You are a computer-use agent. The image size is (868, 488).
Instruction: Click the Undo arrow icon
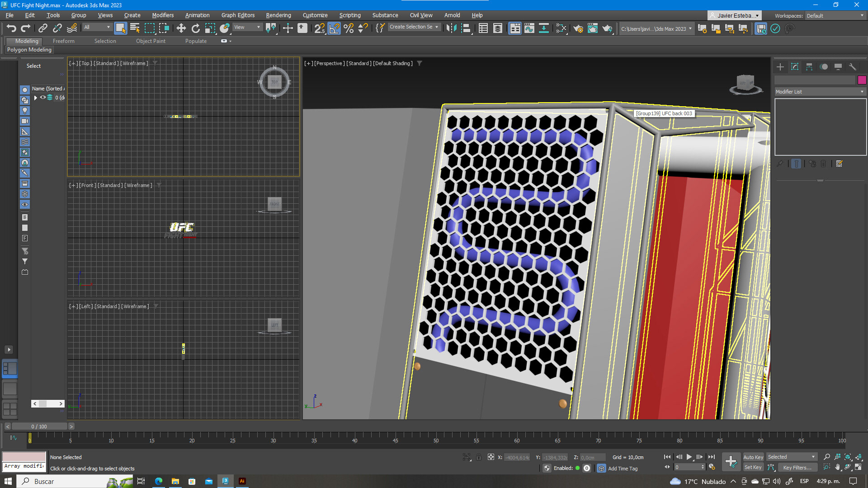[x=11, y=28]
